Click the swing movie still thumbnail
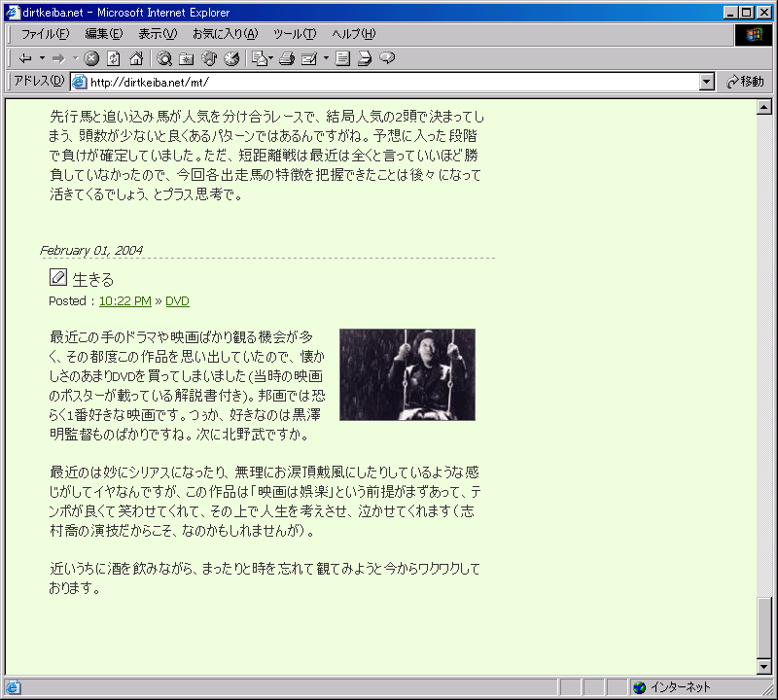Image resolution: width=778 pixels, height=700 pixels. (x=407, y=374)
